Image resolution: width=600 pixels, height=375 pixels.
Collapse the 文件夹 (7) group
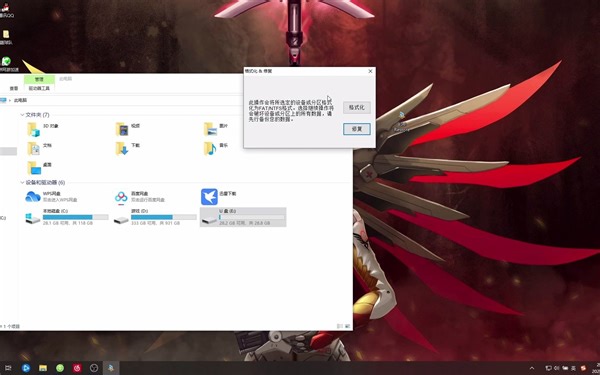coord(22,115)
